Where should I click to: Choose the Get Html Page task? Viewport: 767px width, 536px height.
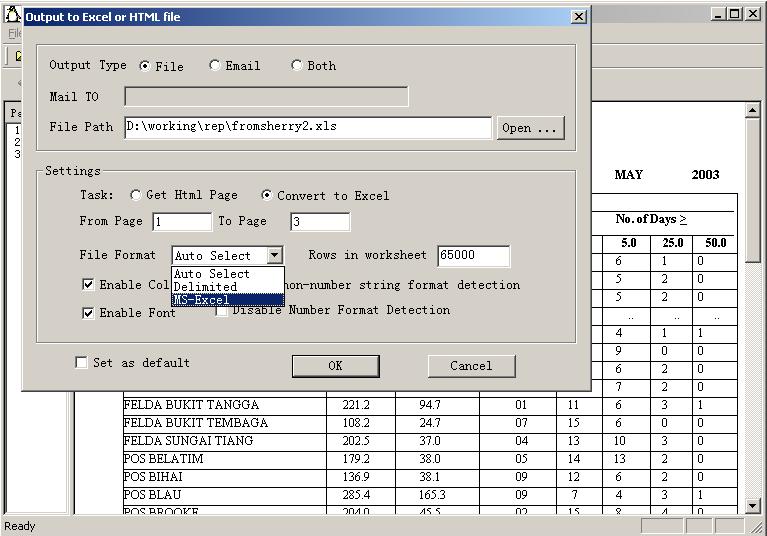tap(135, 195)
